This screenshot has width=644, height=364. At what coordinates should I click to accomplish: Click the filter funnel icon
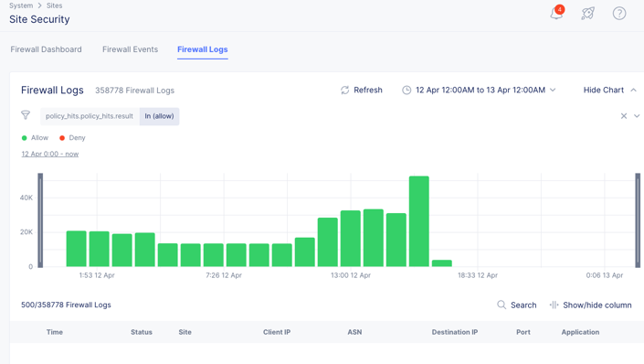point(26,115)
